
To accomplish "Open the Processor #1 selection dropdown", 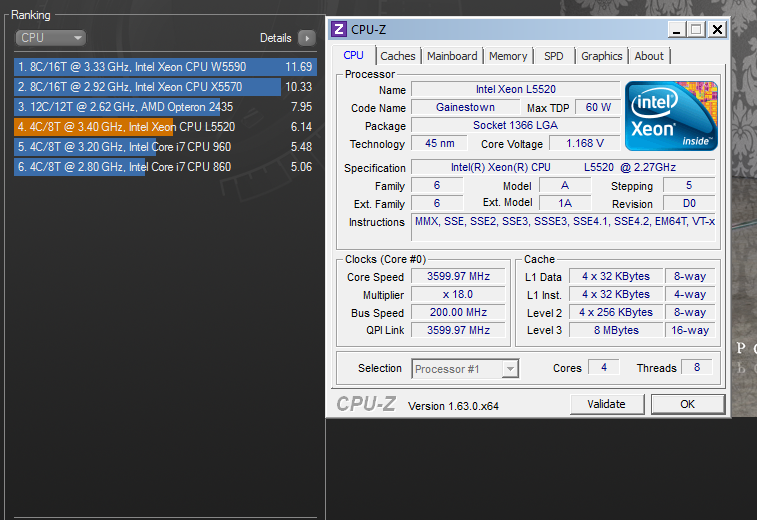I will tap(465, 369).
